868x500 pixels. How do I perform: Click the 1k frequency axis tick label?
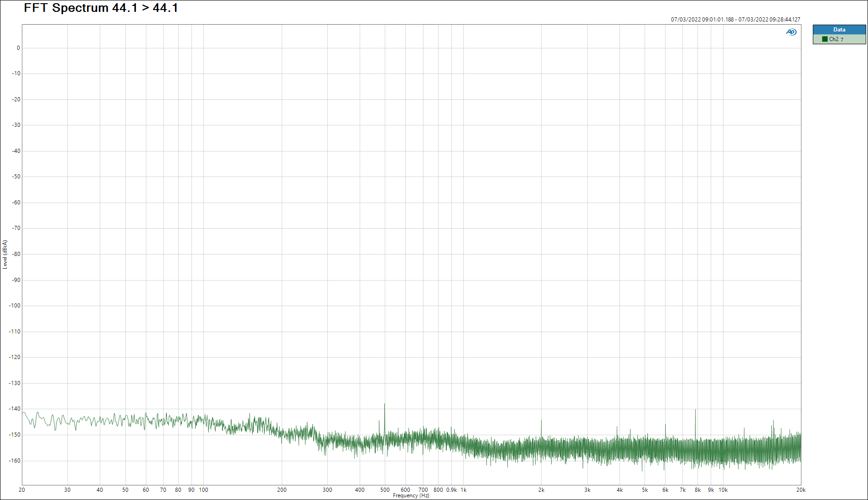[x=463, y=490]
